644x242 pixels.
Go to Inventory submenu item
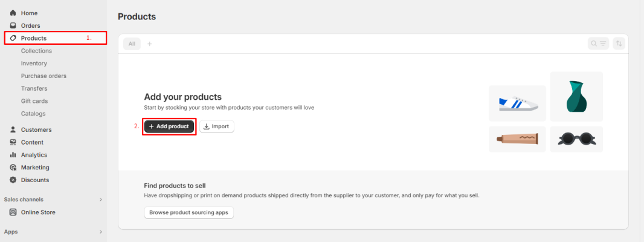pyautogui.click(x=34, y=64)
